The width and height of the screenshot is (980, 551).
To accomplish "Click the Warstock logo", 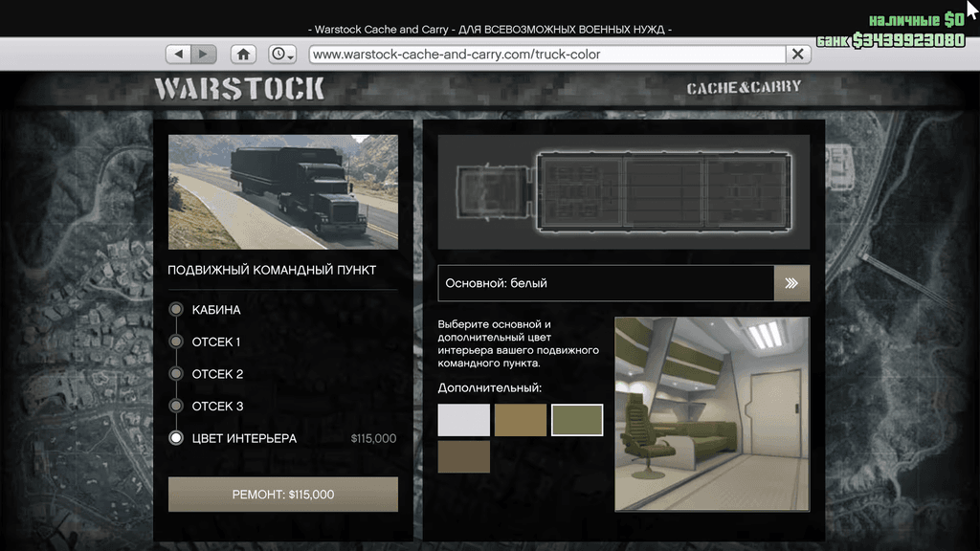I will [239, 89].
